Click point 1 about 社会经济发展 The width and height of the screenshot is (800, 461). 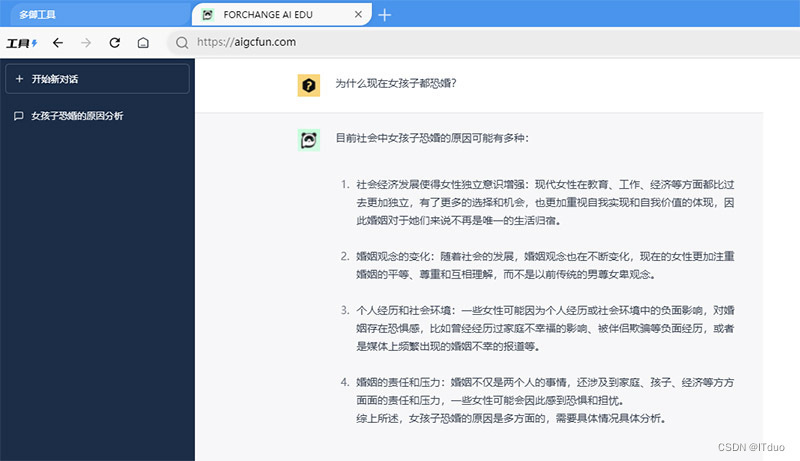545,202
